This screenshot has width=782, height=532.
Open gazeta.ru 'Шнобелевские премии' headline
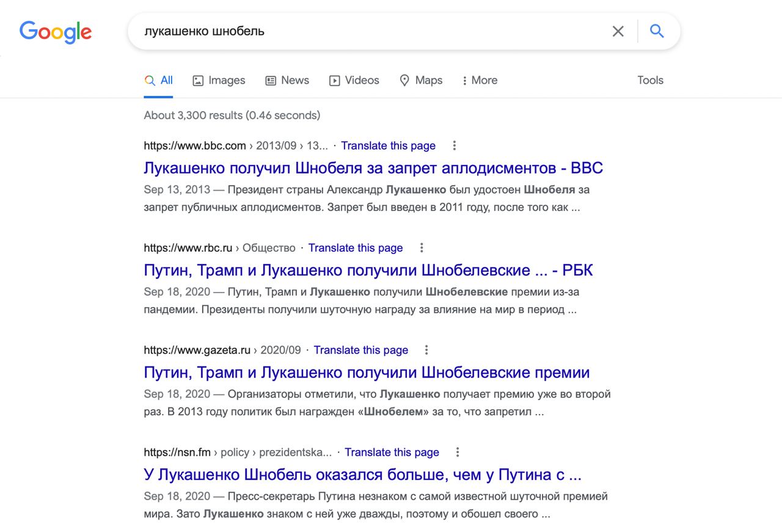(367, 373)
